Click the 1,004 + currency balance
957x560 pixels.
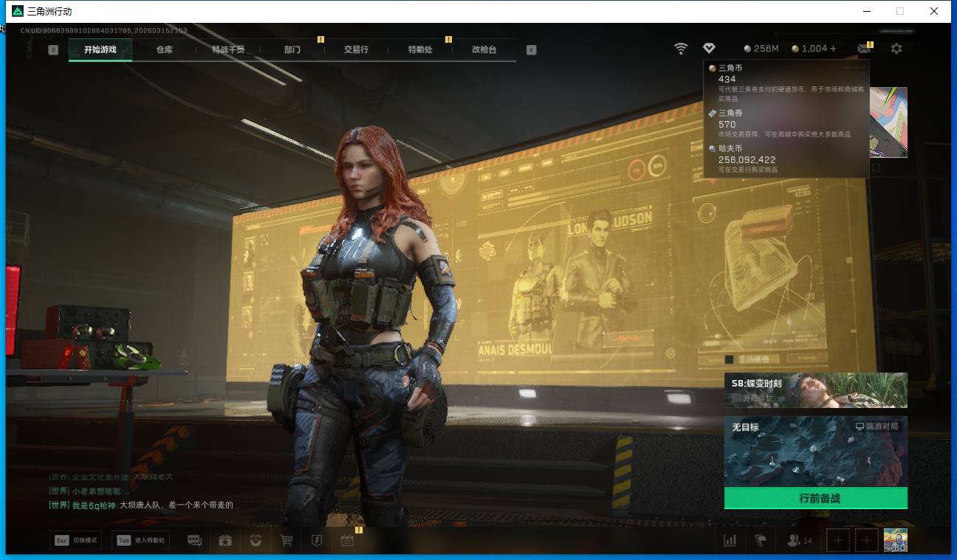point(814,49)
